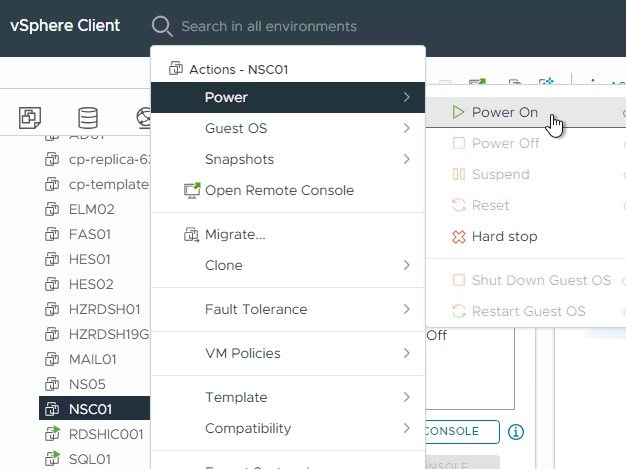Click the chevron arrow beside VM Policies
This screenshot has width=626, height=469.
[x=406, y=353]
